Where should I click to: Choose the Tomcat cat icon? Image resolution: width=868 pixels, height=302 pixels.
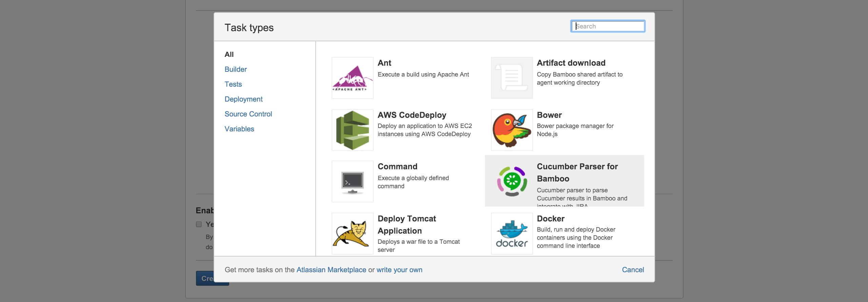pos(353,234)
